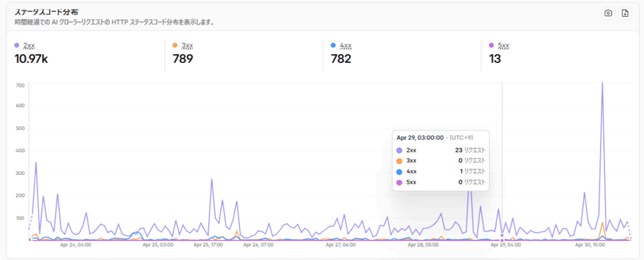
Task: Click the Apr 24, 04:00 axis label
Action: click(x=76, y=245)
